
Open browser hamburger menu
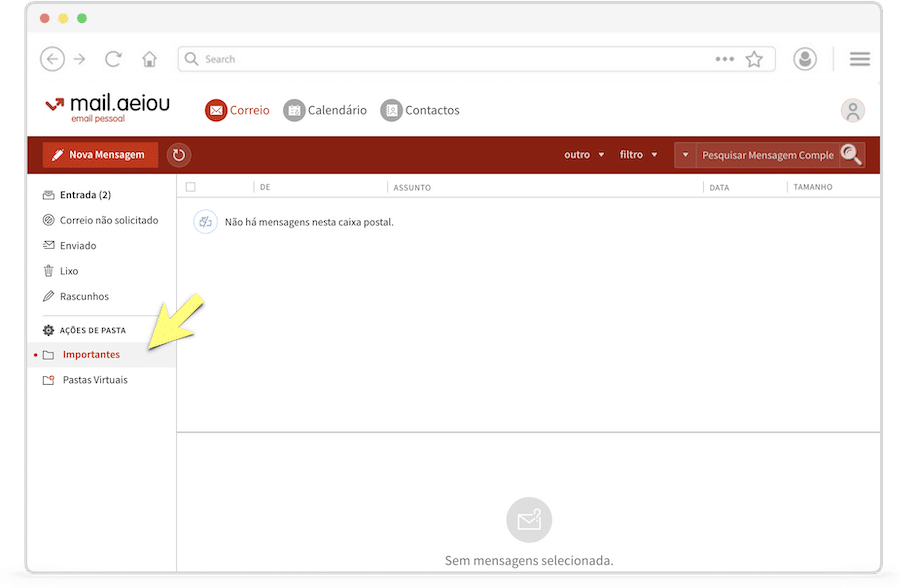click(859, 60)
